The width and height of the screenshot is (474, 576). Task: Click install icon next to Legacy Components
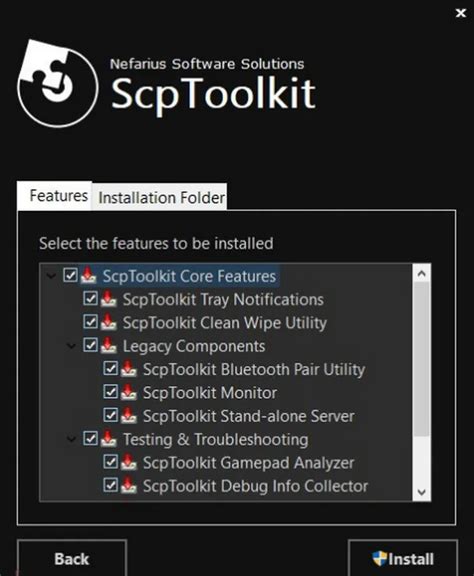coord(108,345)
